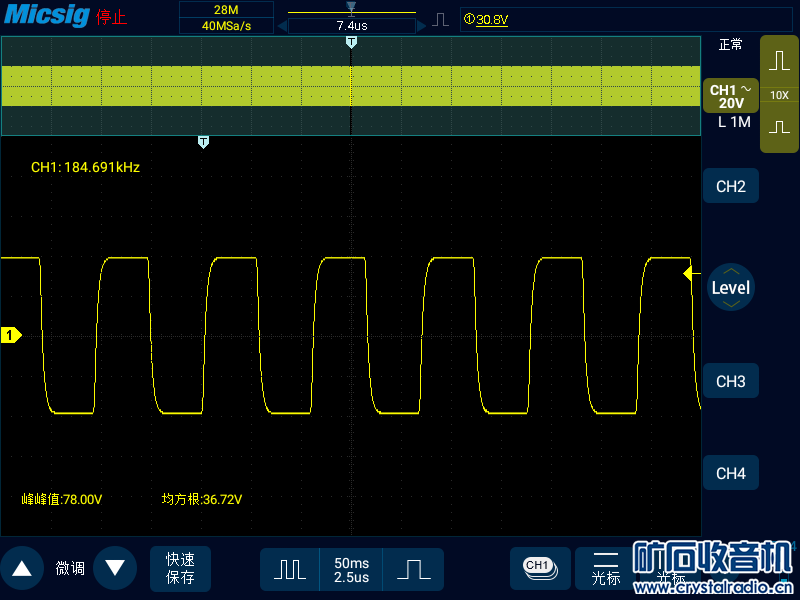Viewport: 800px width, 600px height.
Task: Tap the fine-adjust up arrow button
Action: pyautogui.click(x=22, y=568)
